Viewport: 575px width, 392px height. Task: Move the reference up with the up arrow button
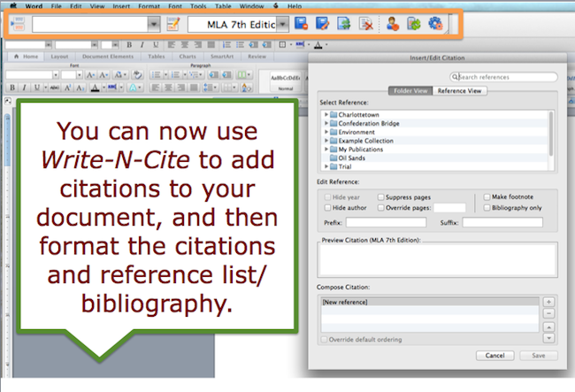[x=548, y=327]
